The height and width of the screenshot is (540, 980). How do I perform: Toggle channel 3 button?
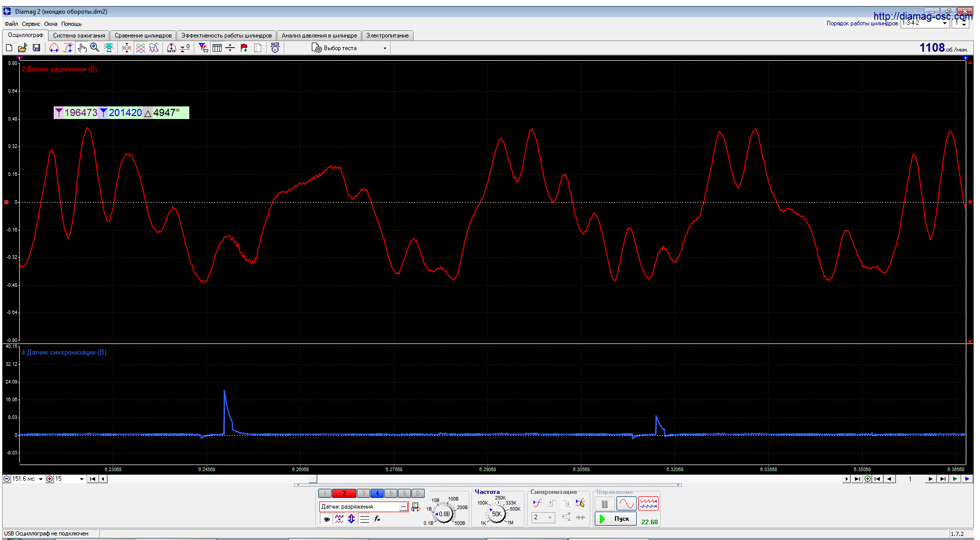coord(363,493)
